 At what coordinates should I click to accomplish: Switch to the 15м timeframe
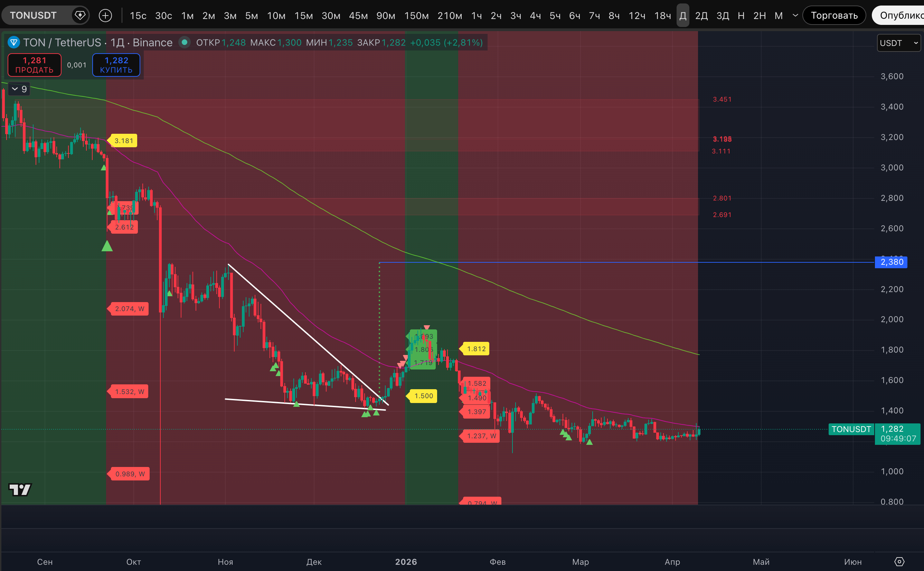303,16
